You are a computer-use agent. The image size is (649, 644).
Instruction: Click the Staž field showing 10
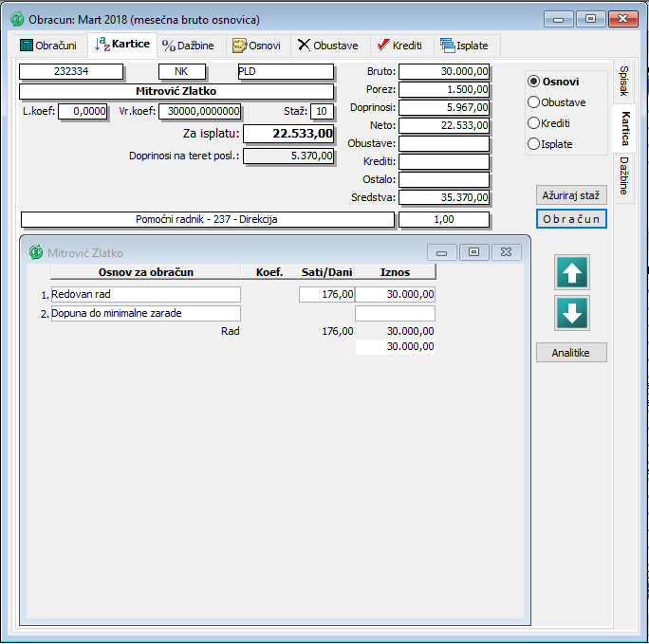pyautogui.click(x=322, y=111)
